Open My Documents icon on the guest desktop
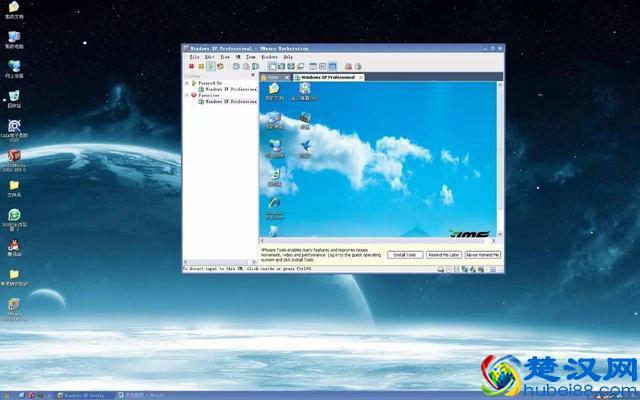Image resolution: width=640 pixels, height=400 pixels. click(x=275, y=92)
